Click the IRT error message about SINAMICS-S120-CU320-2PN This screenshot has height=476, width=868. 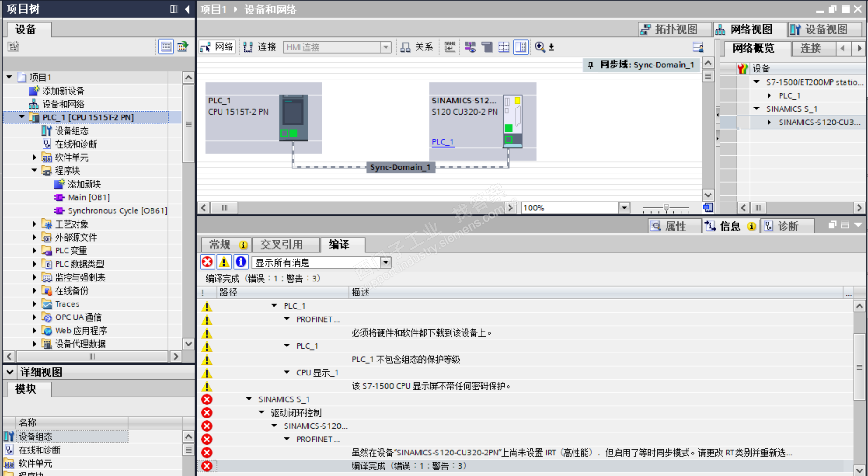[x=572, y=453]
